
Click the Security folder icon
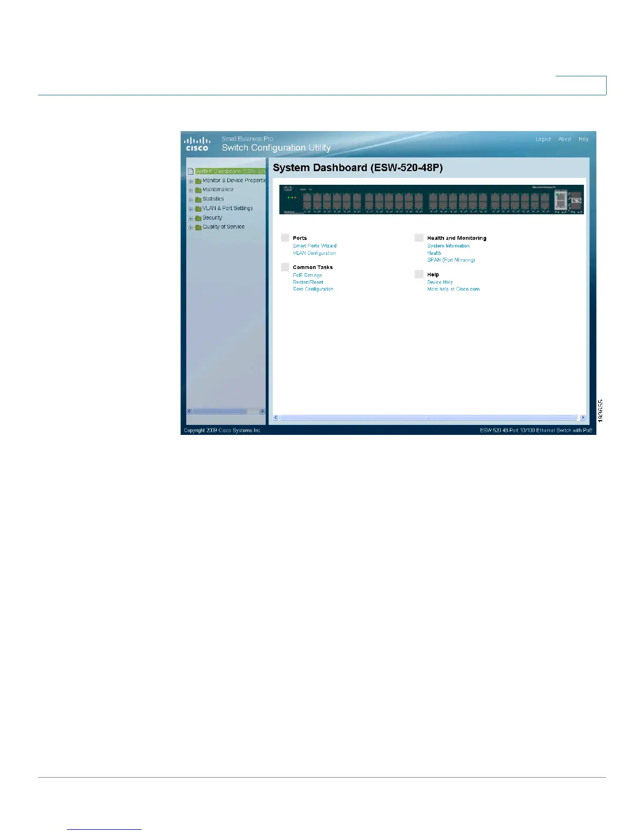click(x=198, y=218)
